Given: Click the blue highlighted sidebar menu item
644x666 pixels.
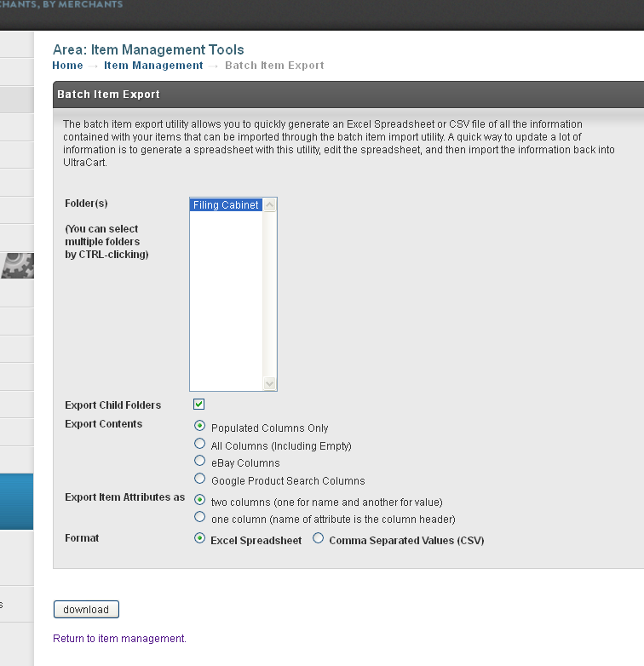Looking at the screenshot, I should pyautogui.click(x=16, y=502).
